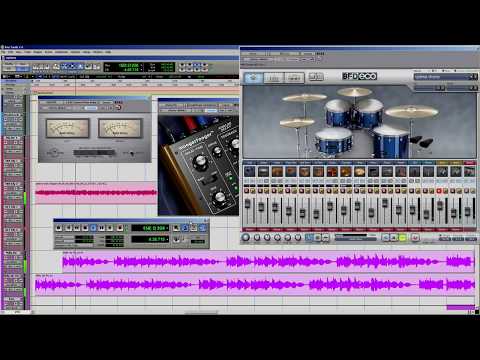
Task: Switch to the highlighted Kit view tab in BFD Eco
Action: 253,77
